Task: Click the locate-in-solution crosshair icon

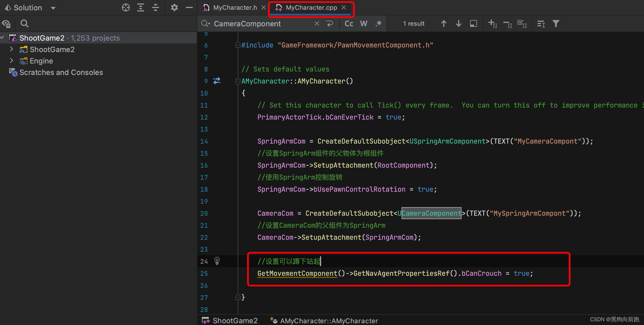Action: (x=126, y=7)
